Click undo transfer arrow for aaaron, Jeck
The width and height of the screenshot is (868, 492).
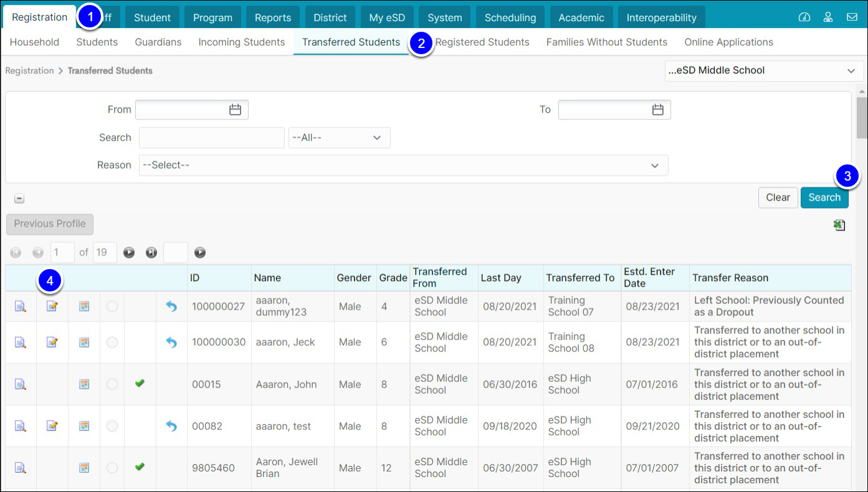point(171,343)
